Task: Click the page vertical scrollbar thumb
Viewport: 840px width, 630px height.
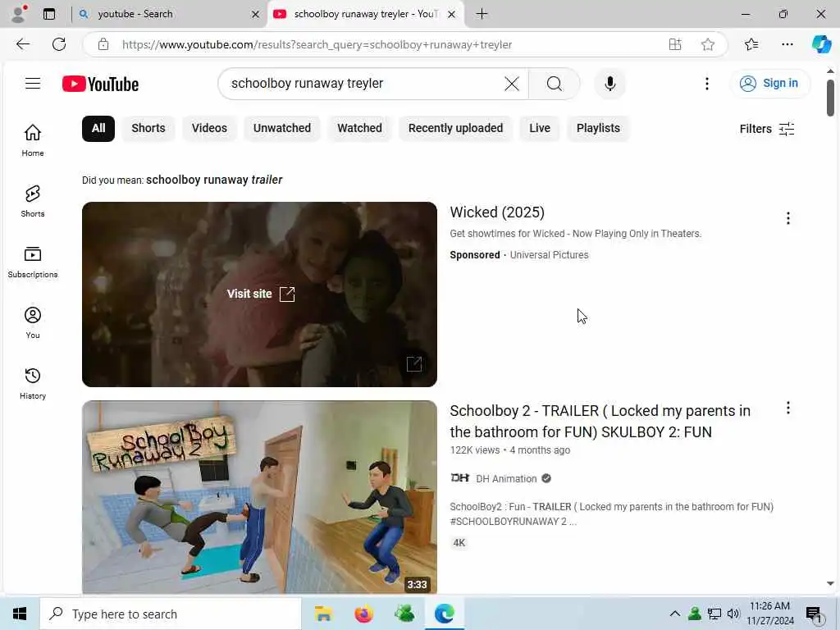Action: click(830, 98)
